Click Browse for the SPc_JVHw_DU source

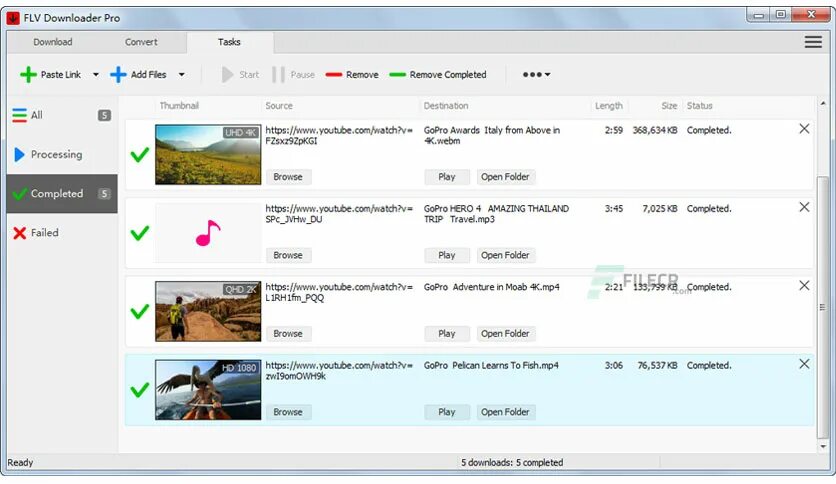[x=288, y=255]
